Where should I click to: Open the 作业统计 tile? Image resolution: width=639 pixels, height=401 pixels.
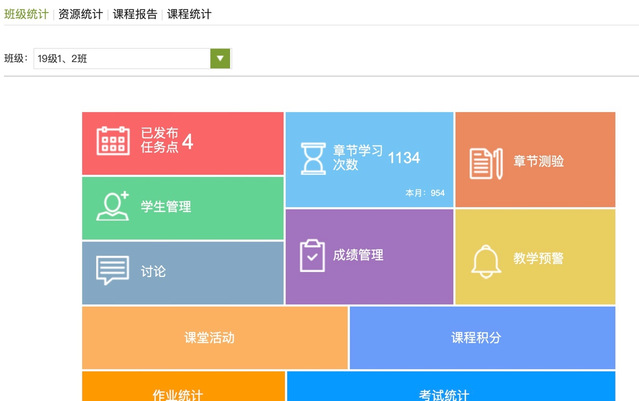coord(182,393)
